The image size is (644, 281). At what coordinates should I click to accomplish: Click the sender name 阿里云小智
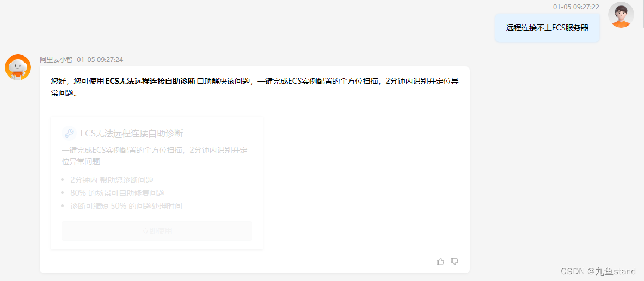click(56, 59)
